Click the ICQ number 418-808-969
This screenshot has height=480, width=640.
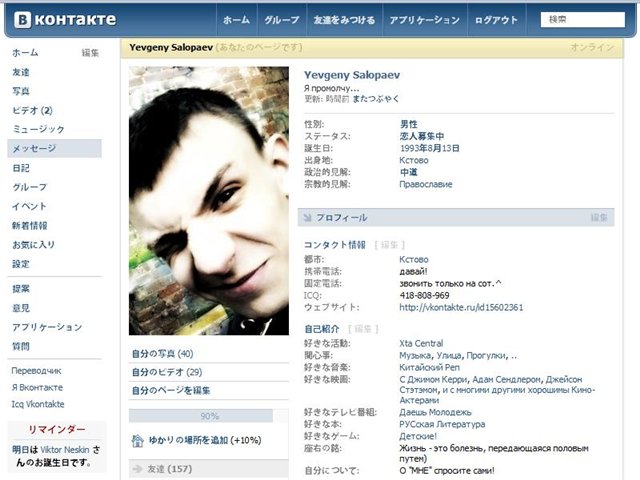coord(424,295)
